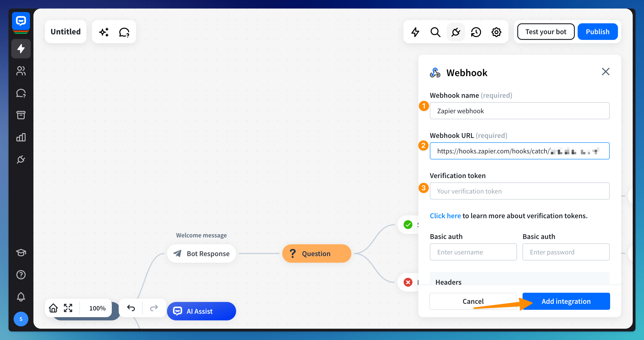Viewport: 644px width, 340px height.
Task: Open the Users icon in sidebar
Action: click(21, 71)
